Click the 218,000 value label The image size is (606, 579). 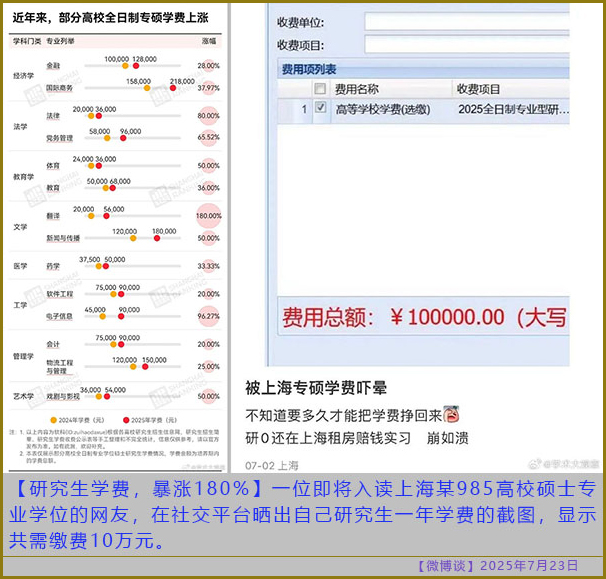(182, 81)
